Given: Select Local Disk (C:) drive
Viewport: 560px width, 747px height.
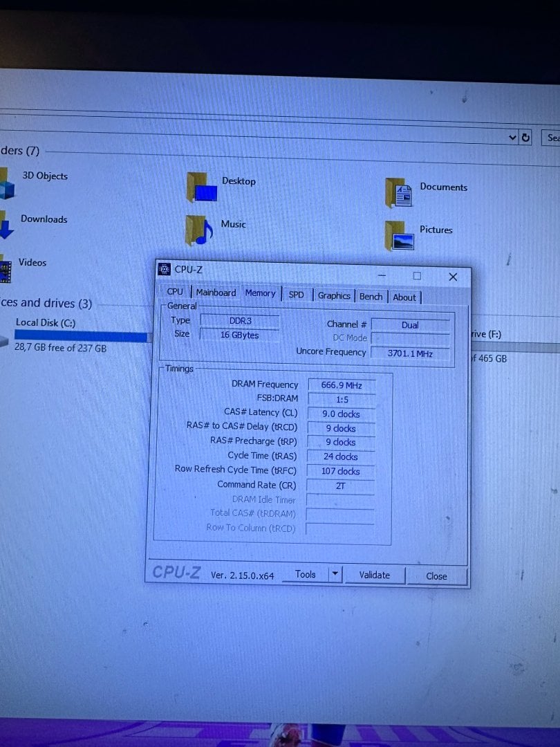Looking at the screenshot, I should (46, 322).
